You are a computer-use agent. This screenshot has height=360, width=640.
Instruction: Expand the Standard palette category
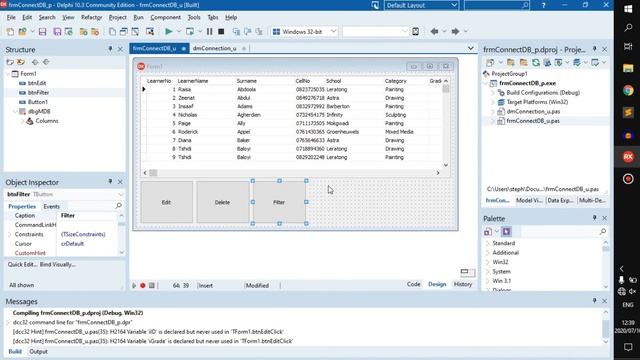(487, 243)
